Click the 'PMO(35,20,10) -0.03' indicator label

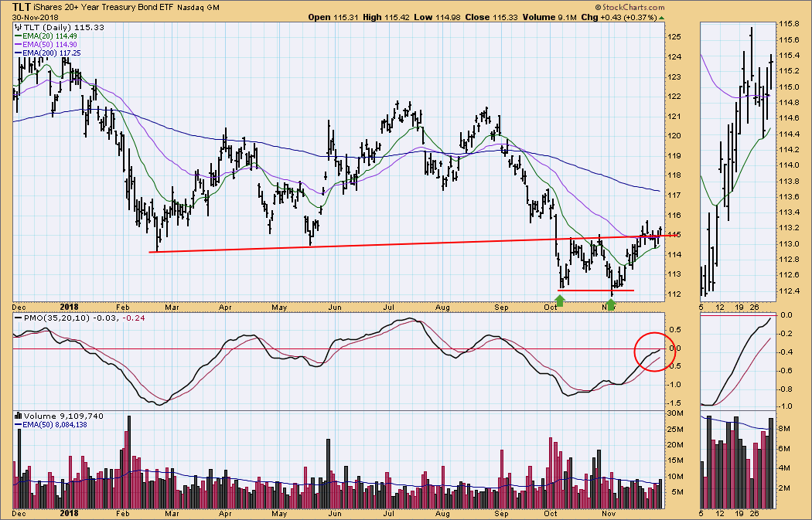(x=70, y=318)
